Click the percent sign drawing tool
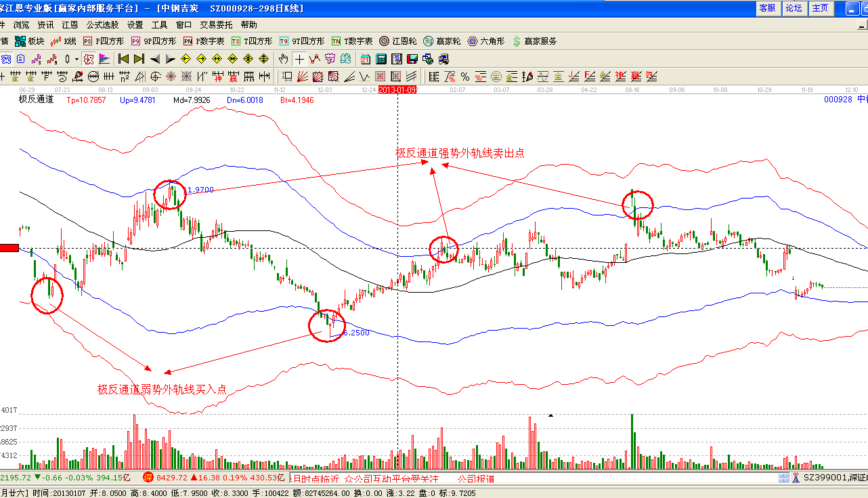The height and width of the screenshot is (498, 868). coord(465,76)
